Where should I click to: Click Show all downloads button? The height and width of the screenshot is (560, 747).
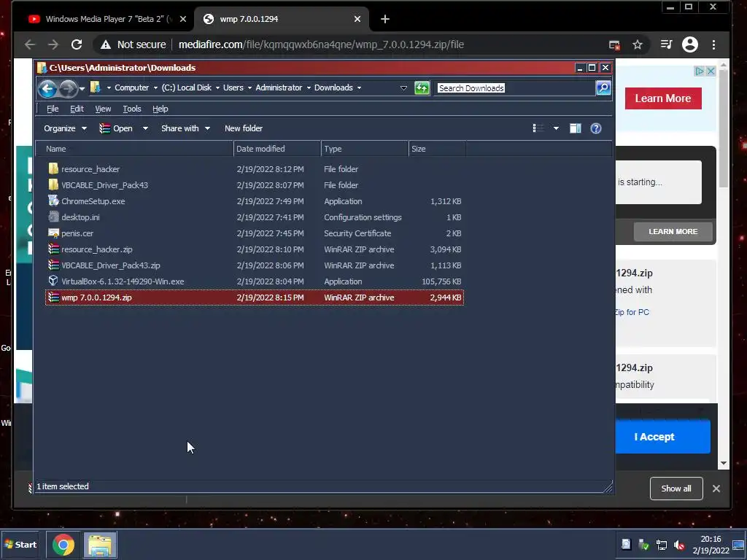[x=676, y=489]
